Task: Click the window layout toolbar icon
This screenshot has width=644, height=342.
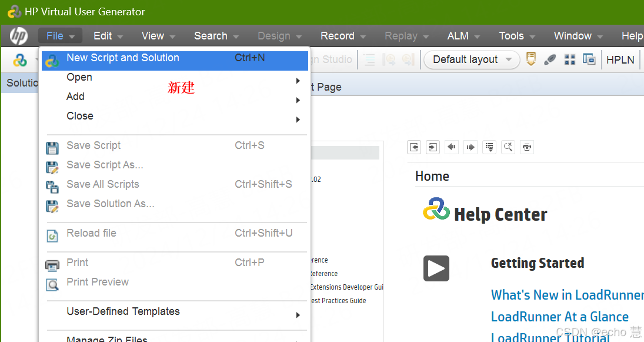Action: [589, 59]
